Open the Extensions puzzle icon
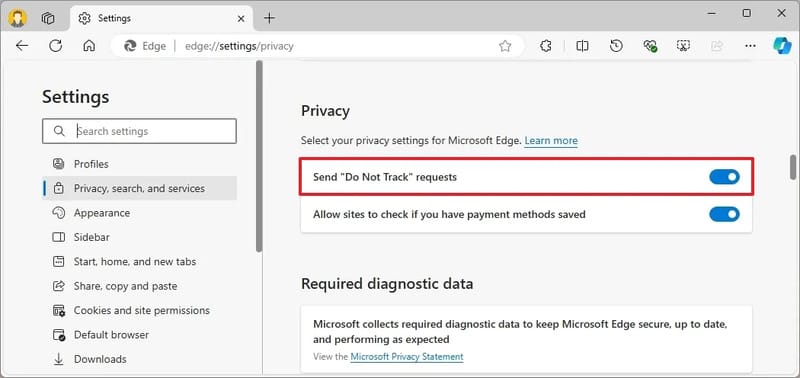This screenshot has height=378, width=800. pyautogui.click(x=545, y=46)
